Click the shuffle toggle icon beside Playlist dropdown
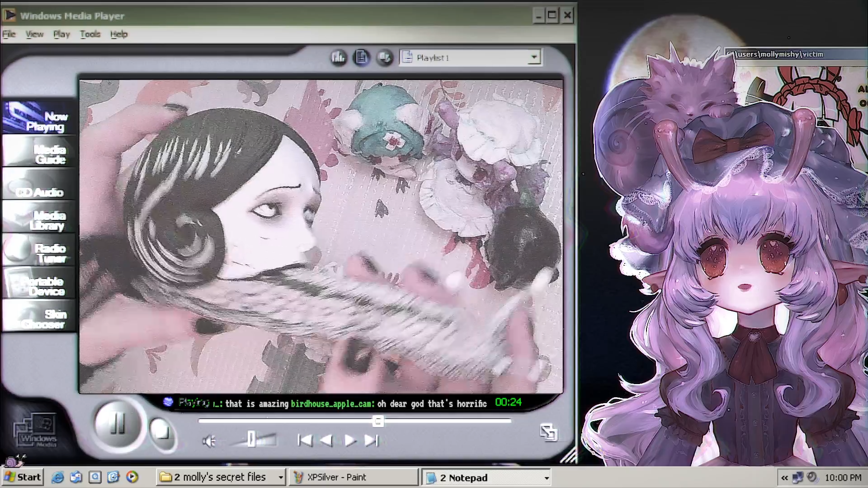The width and height of the screenshot is (868, 488). (x=385, y=57)
